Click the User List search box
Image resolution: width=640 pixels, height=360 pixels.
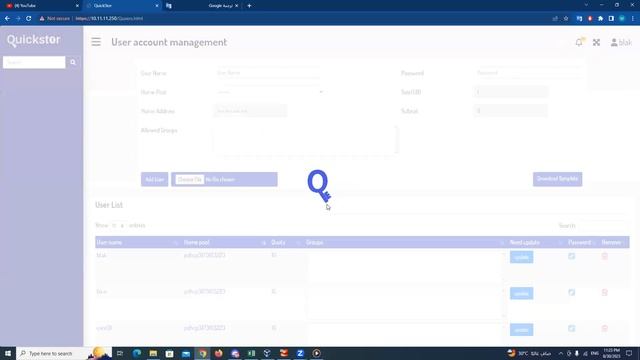point(603,225)
